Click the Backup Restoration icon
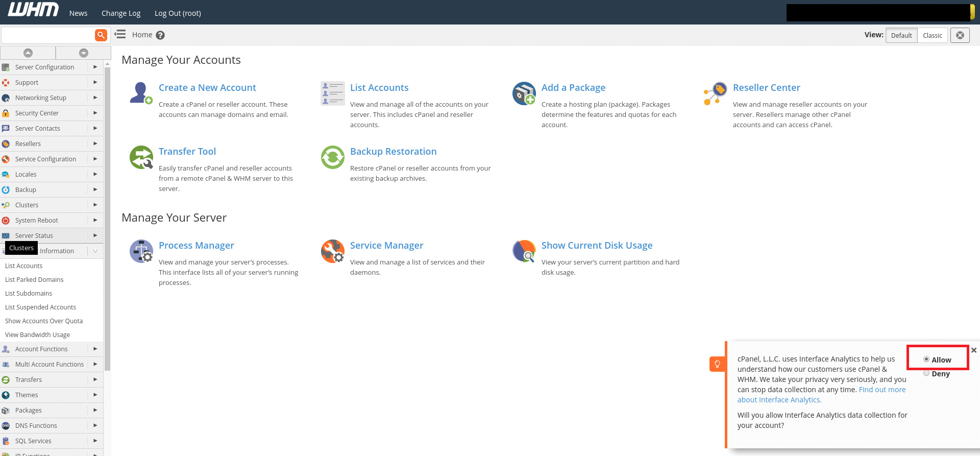 click(332, 157)
